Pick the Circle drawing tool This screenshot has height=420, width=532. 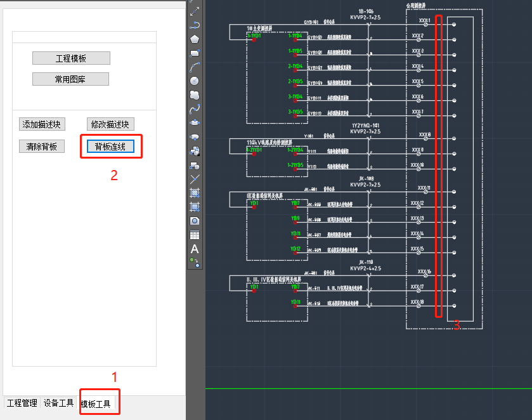[195, 81]
